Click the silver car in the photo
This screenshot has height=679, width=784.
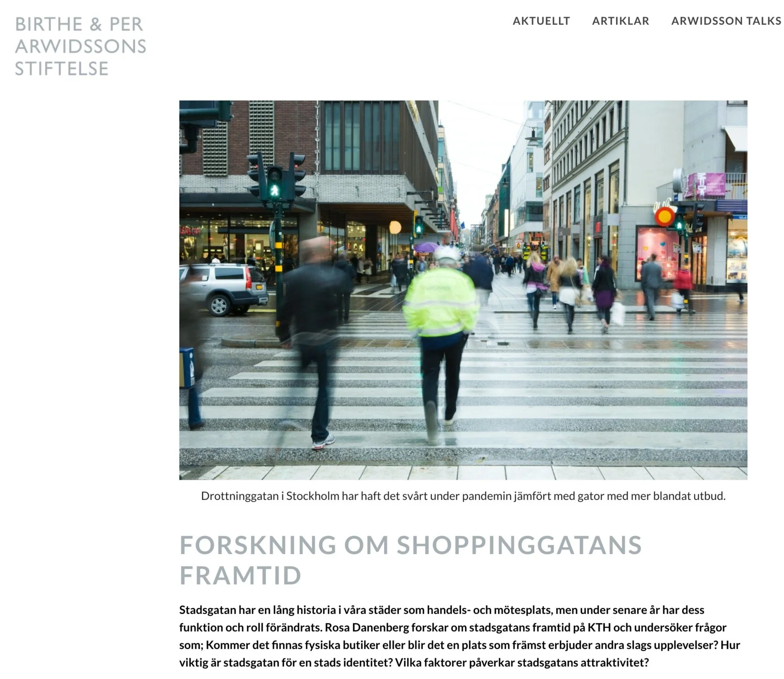tap(225, 289)
